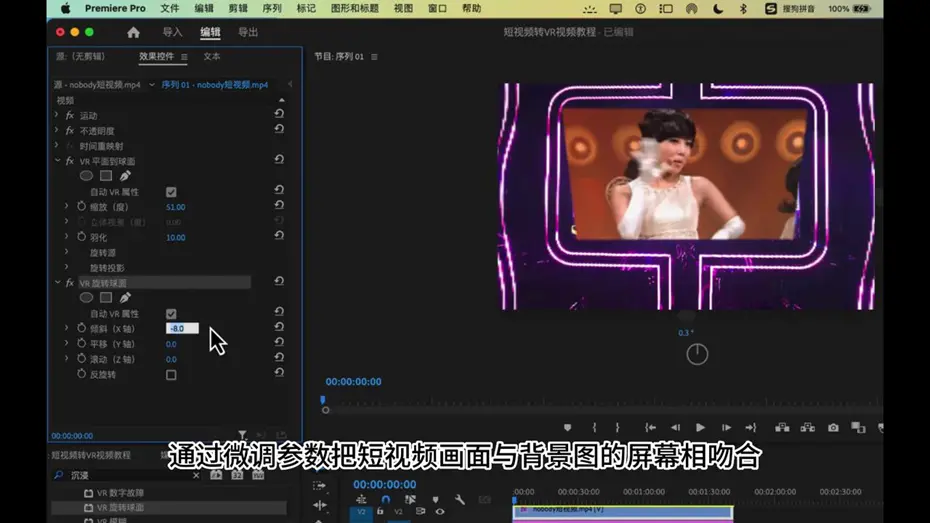Mark Out point in Program monitor
Image resolution: width=930 pixels, height=523 pixels.
pos(617,428)
